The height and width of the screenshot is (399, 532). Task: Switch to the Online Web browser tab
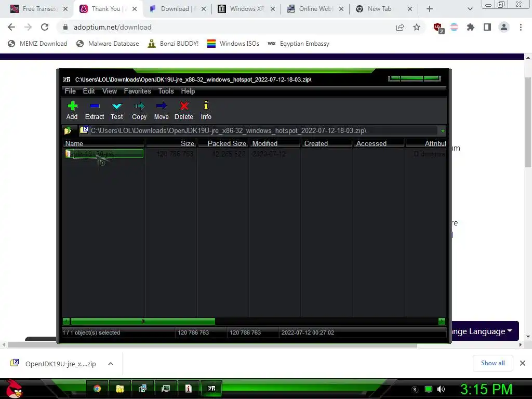tap(315, 9)
